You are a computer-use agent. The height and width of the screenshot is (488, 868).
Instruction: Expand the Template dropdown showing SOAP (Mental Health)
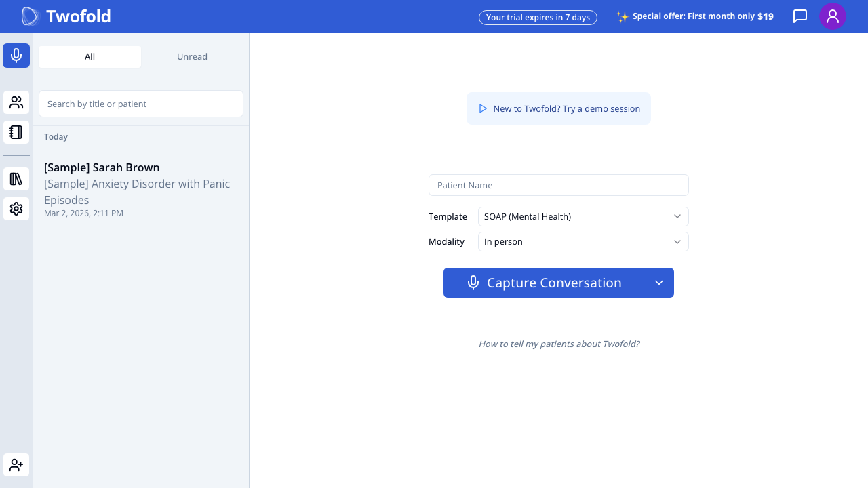(x=583, y=216)
